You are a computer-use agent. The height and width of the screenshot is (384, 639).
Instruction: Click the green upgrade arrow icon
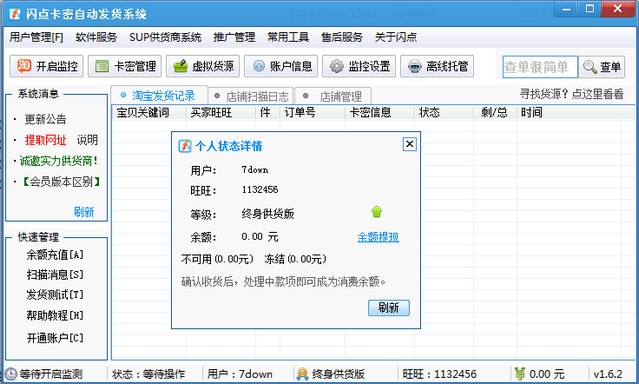point(377,212)
